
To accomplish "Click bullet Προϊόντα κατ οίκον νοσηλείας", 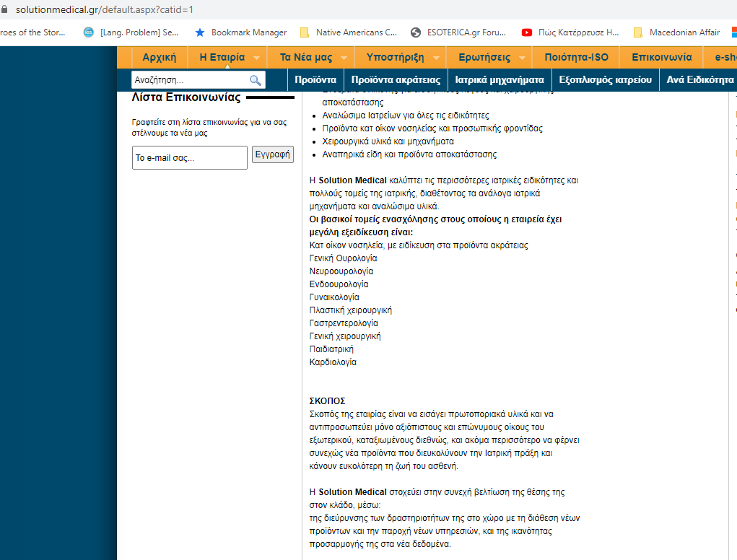I will 432,128.
